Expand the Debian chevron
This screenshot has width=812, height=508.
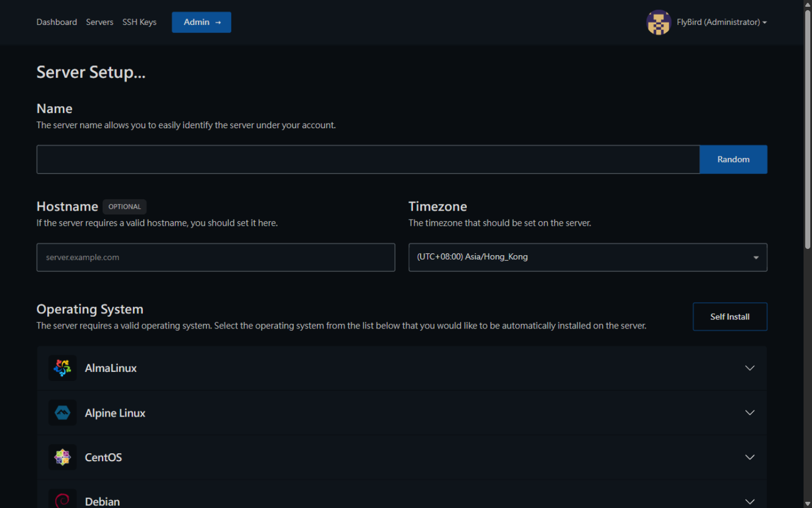[x=750, y=502]
